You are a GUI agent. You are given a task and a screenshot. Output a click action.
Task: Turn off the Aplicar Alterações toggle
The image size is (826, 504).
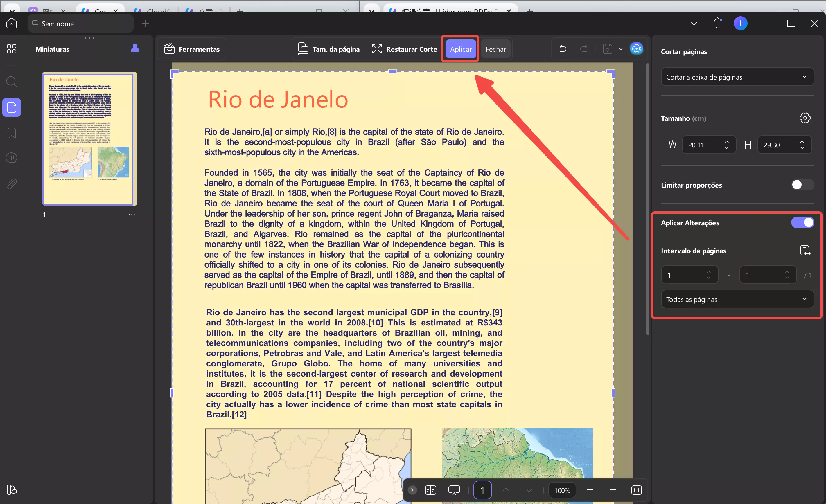tap(802, 222)
